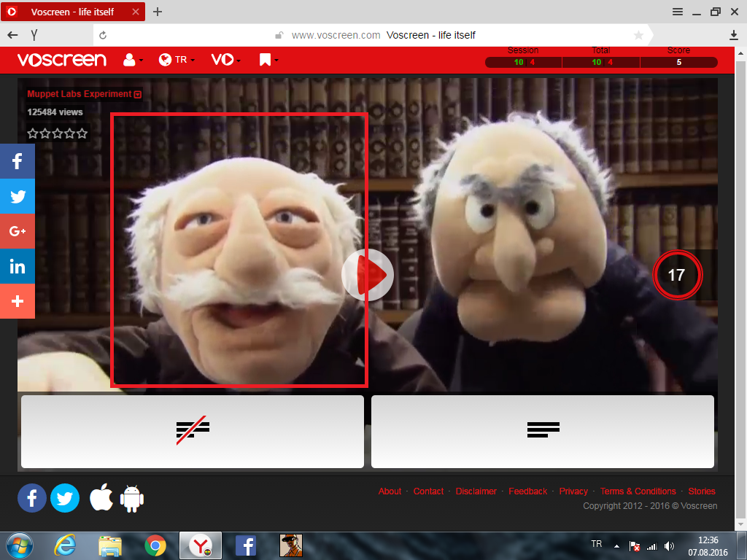Click the address bar www.voscreen.com
The image size is (747, 560).
(x=336, y=35)
